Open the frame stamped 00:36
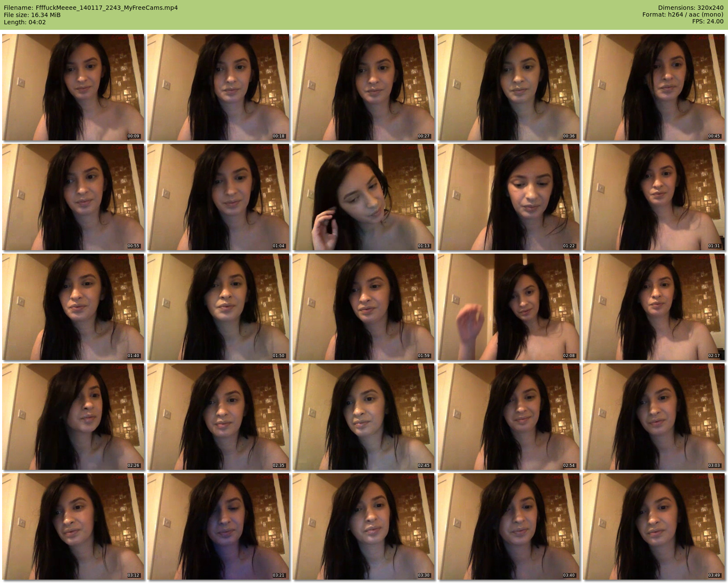728x583 pixels. (509, 87)
